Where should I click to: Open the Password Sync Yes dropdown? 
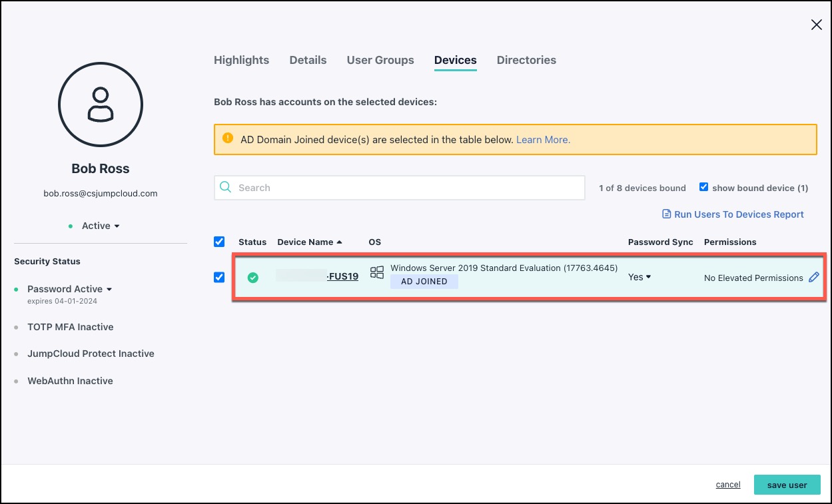point(639,277)
